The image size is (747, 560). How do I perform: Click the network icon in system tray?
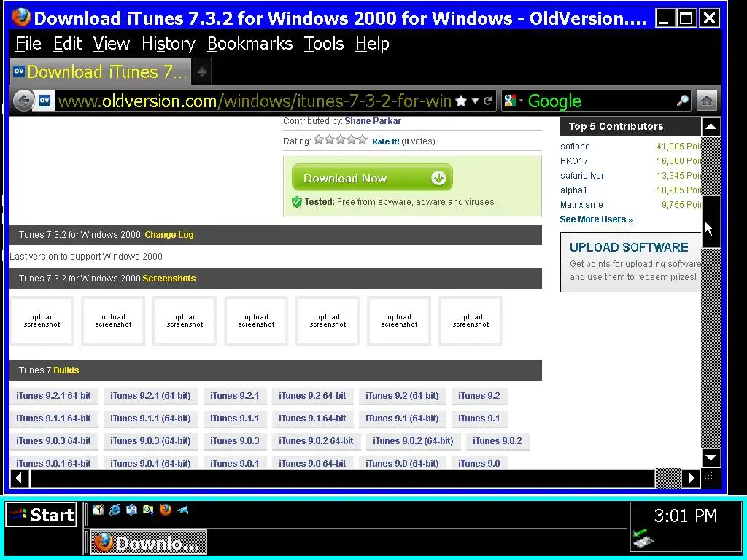tap(643, 538)
